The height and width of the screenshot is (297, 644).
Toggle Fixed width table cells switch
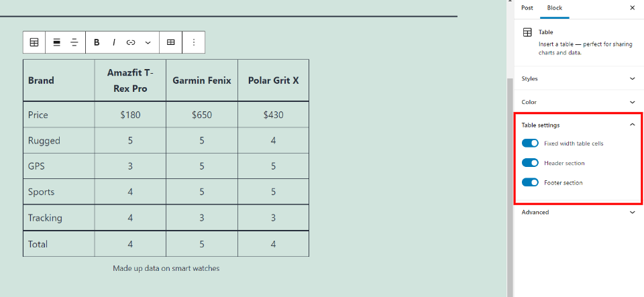[x=530, y=143]
